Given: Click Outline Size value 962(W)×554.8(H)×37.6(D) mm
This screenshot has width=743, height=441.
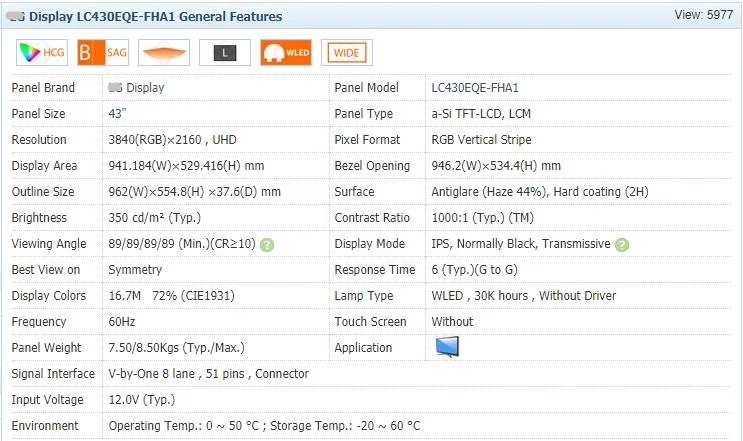Looking at the screenshot, I should [x=195, y=192].
